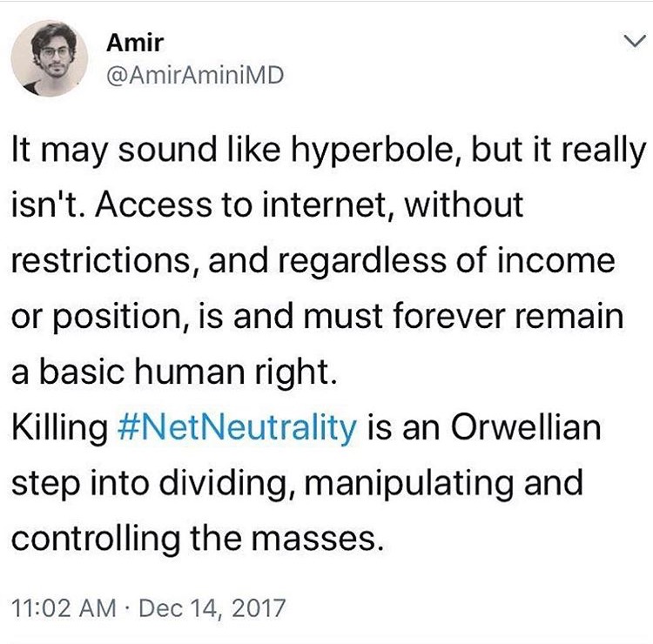Open the tweet options chevron menu
Image resolution: width=653 pixels, height=644 pixels.
pos(628,39)
